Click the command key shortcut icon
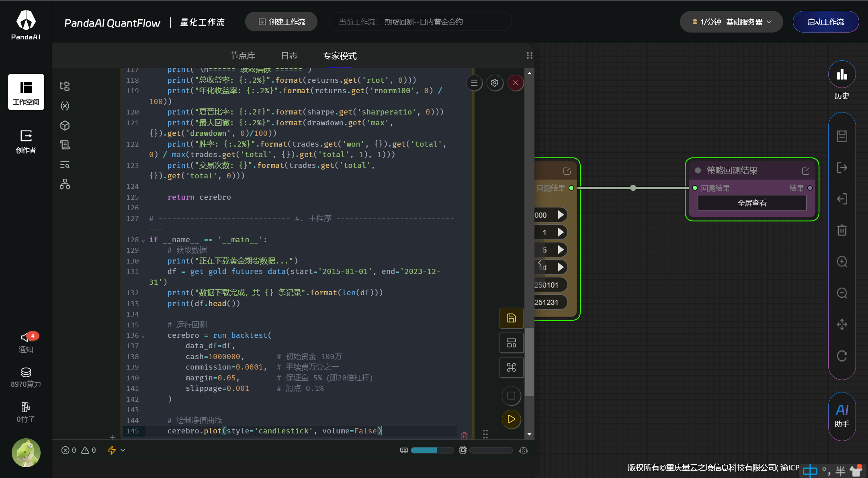The width and height of the screenshot is (868, 478). tap(511, 368)
